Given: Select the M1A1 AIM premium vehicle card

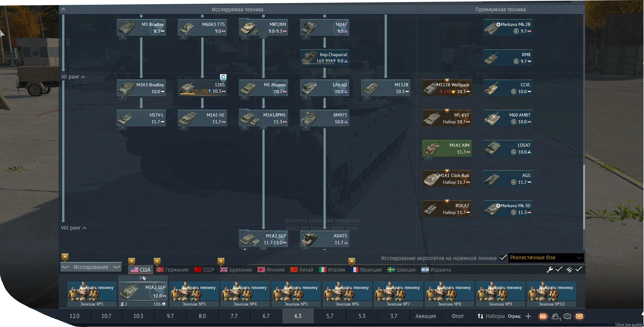Looking at the screenshot, I should coord(447,149).
